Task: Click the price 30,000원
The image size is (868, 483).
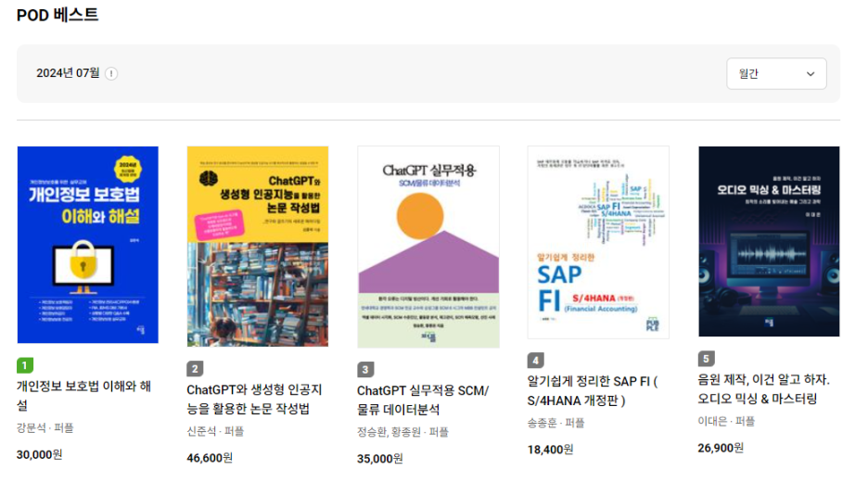Action: tap(39, 455)
